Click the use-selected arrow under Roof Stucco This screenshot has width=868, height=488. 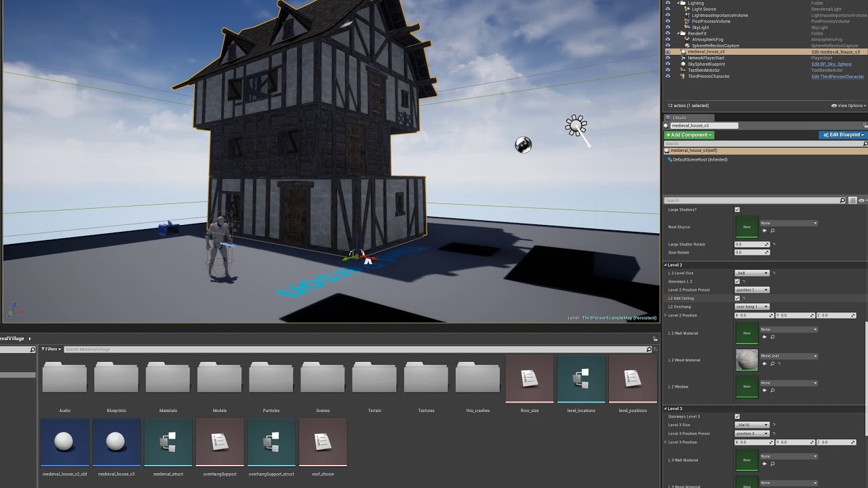tap(764, 230)
